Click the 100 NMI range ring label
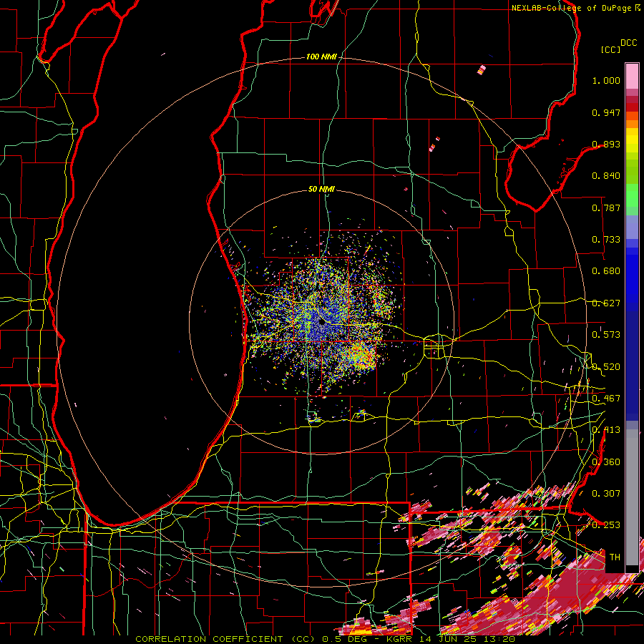Image resolution: width=644 pixels, height=644 pixels. tap(321, 57)
